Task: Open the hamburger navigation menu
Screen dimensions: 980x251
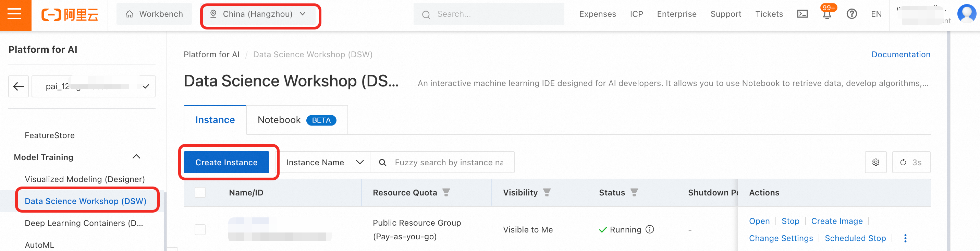Action: click(14, 14)
